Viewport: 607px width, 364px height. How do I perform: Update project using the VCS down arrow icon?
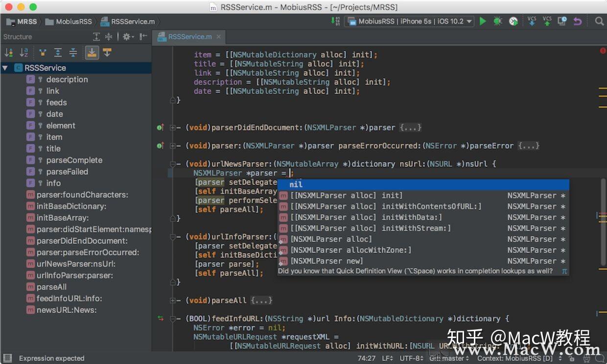[x=532, y=21]
